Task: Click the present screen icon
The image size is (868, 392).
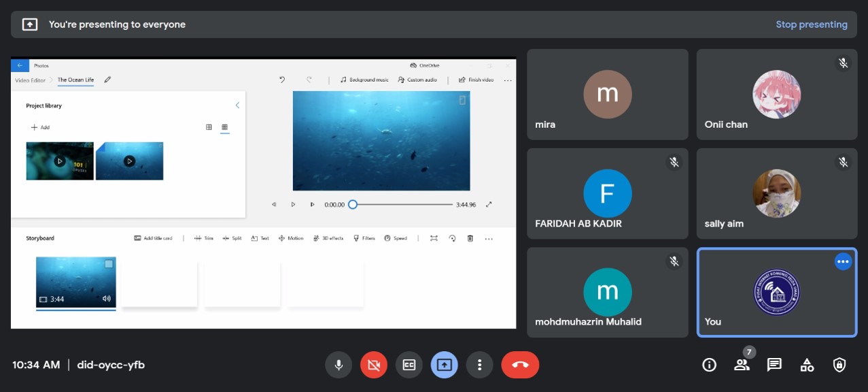Action: click(x=444, y=365)
